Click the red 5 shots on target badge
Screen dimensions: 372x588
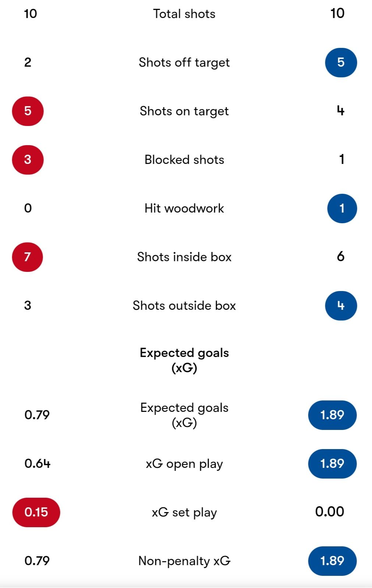click(28, 111)
